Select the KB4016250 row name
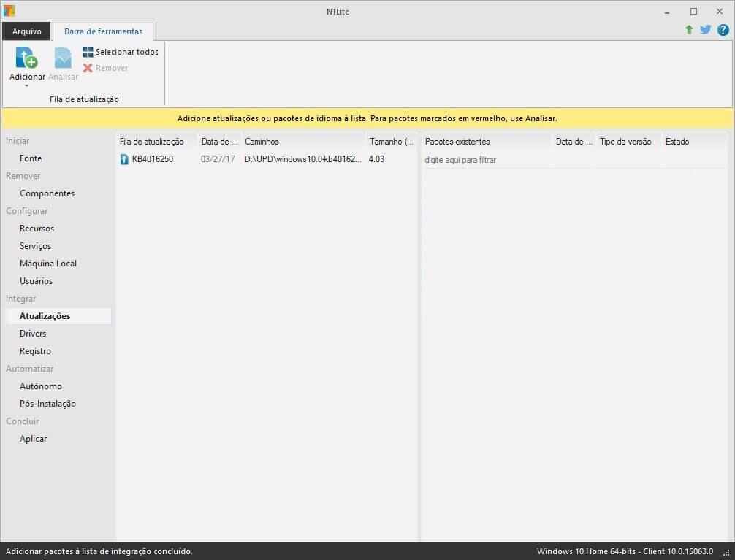Screen dimensions: 735x560 tap(153, 159)
